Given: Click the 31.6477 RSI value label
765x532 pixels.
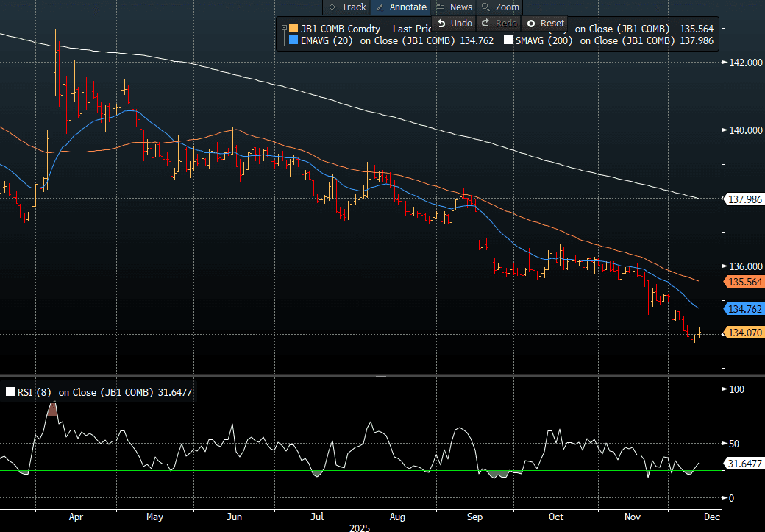Looking at the screenshot, I should click(743, 464).
